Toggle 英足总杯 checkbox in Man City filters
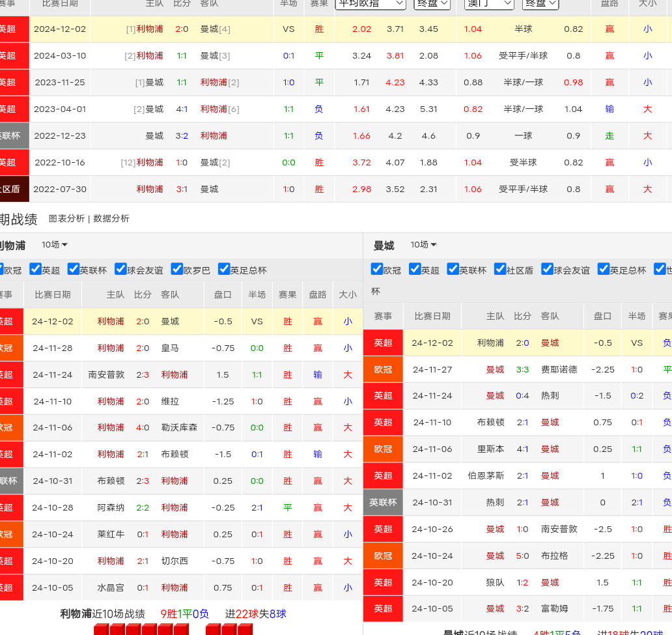 604,269
